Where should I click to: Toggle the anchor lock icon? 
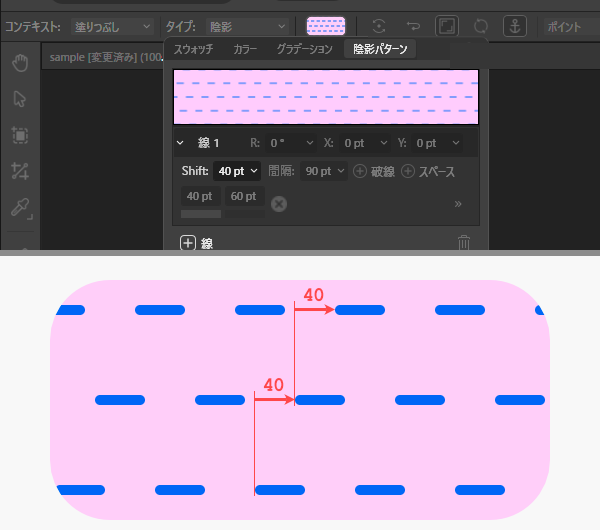coord(515,26)
